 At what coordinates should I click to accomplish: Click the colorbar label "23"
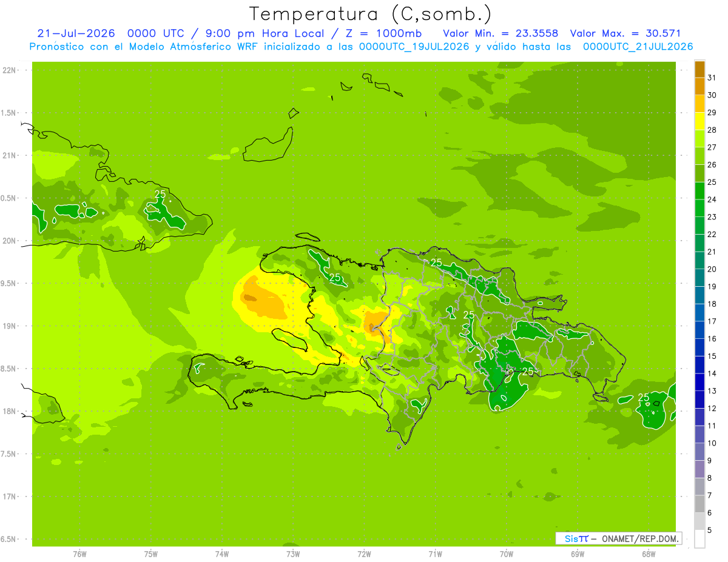712,216
